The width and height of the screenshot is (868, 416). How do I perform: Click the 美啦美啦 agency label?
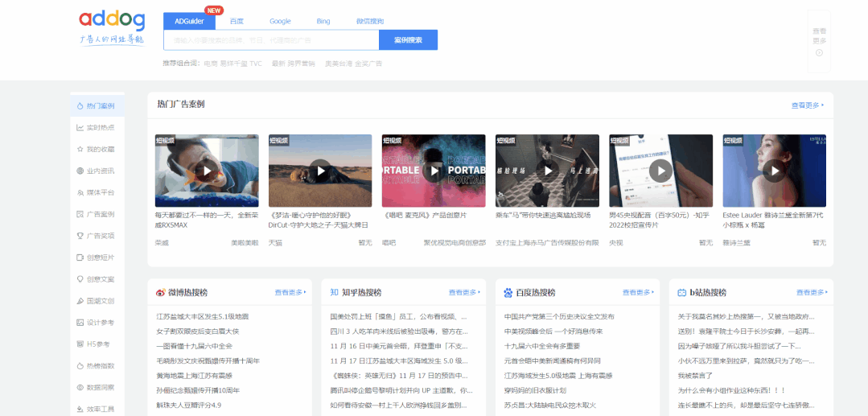pos(245,243)
